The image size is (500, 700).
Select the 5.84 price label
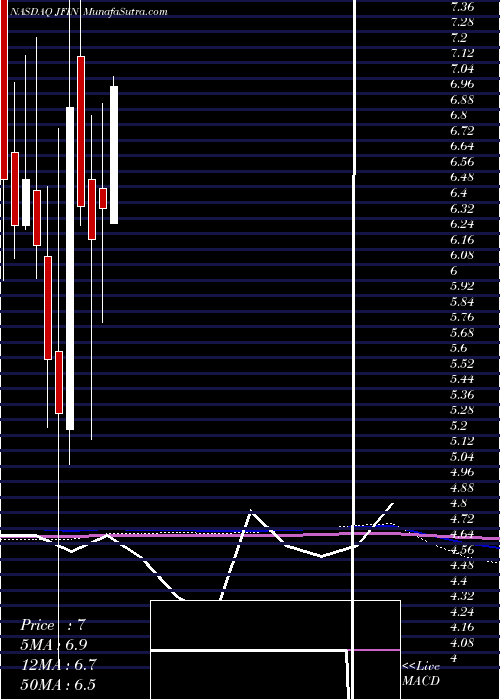(462, 301)
